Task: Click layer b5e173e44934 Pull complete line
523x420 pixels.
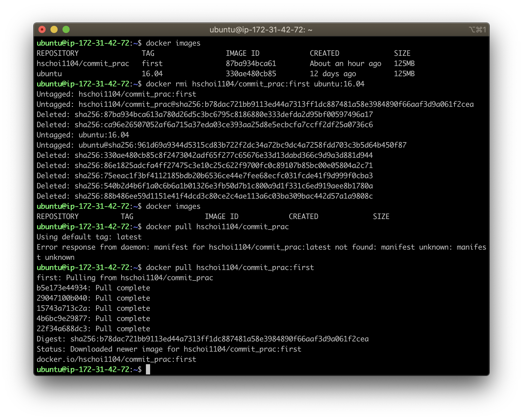Action: [x=93, y=288]
